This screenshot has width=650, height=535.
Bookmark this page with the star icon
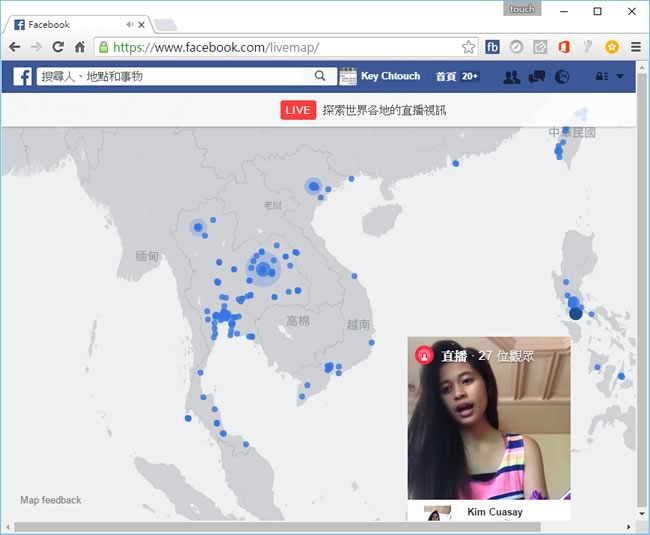[468, 47]
